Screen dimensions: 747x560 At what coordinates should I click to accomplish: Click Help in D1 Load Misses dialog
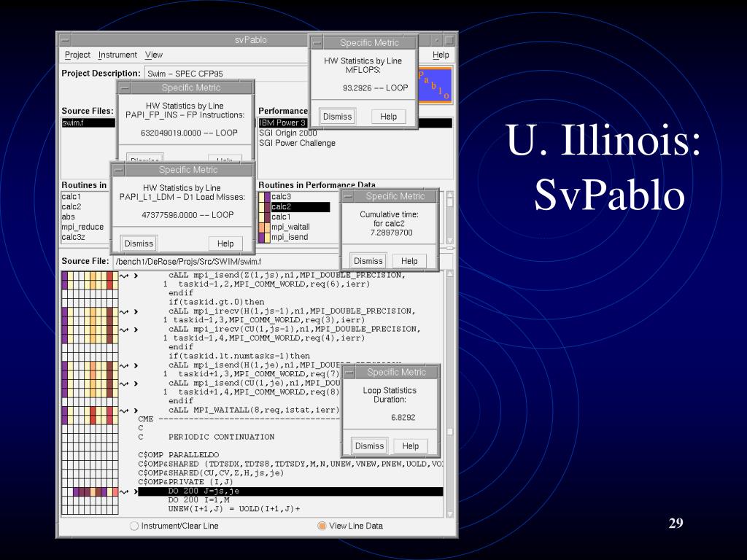[225, 244]
